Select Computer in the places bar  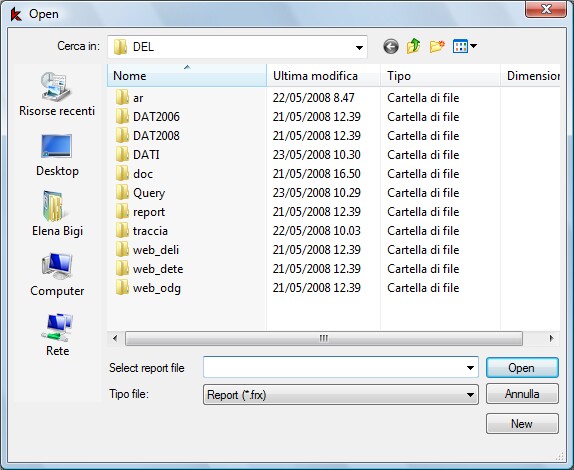click(x=57, y=274)
